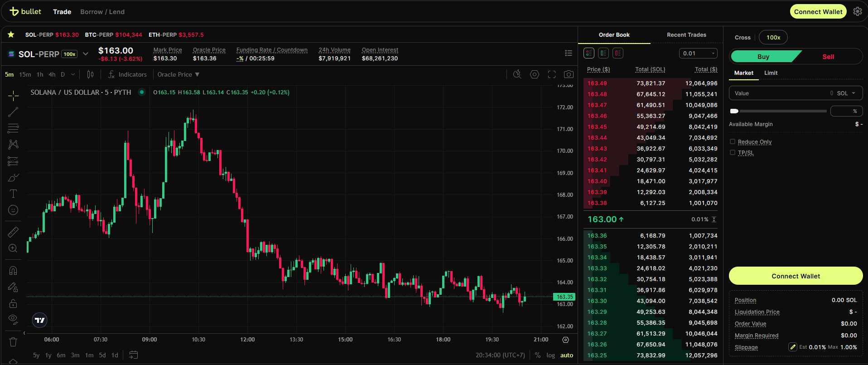Screen dimensions: 868x365
Task: Click the large Connect Wallet button
Action: pos(796,276)
